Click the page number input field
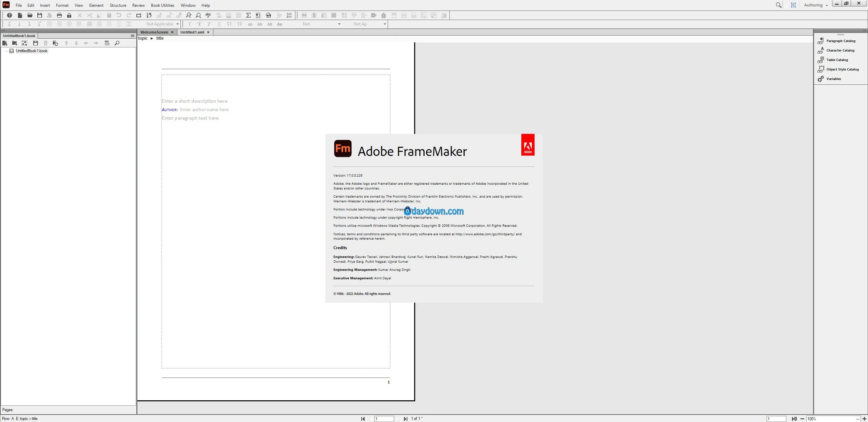The width and height of the screenshot is (868, 422). [x=384, y=419]
